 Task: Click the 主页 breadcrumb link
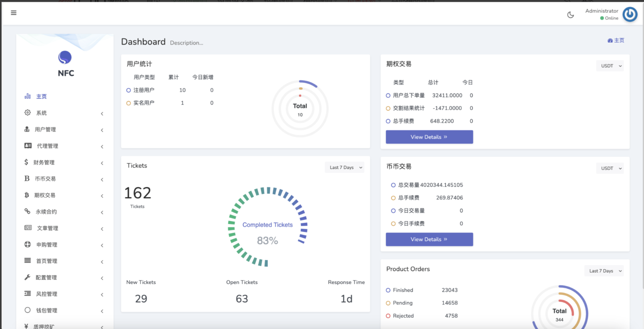click(x=616, y=40)
